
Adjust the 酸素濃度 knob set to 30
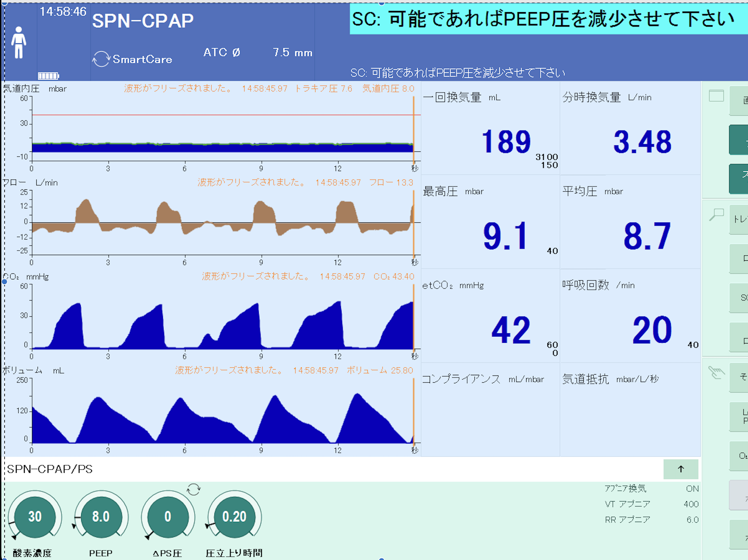click(35, 516)
